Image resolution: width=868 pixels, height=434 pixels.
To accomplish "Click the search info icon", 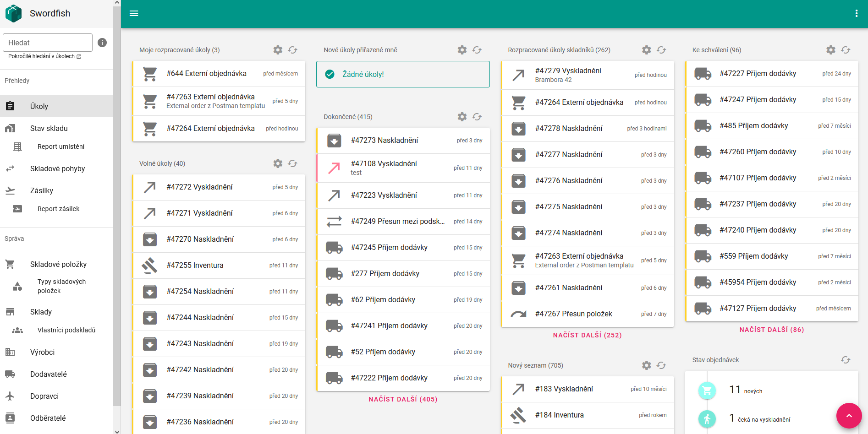I will (102, 43).
